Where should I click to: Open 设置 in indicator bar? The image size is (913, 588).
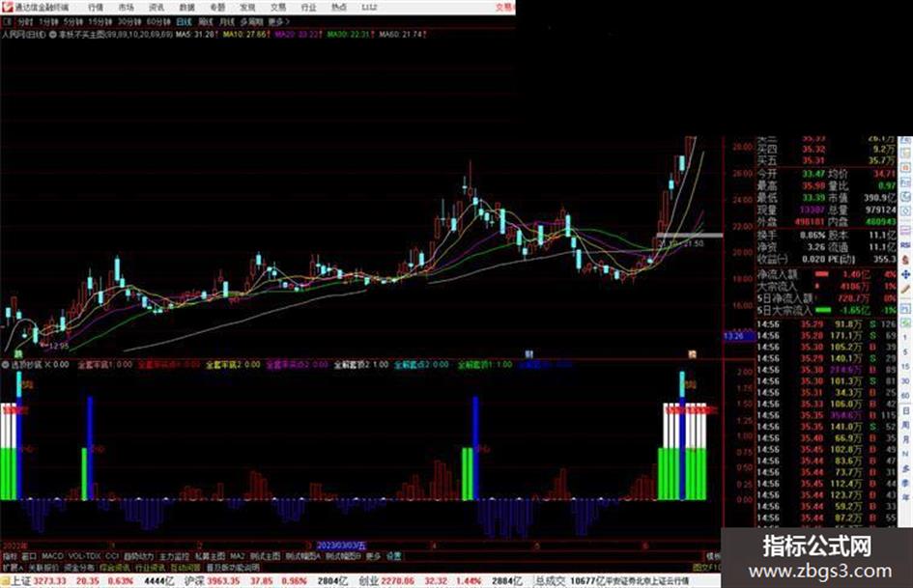click(x=393, y=556)
